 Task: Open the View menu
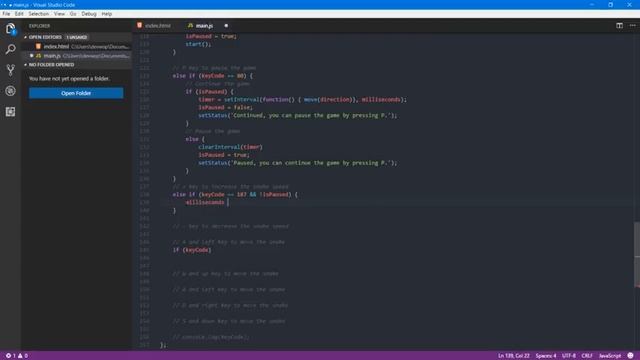click(x=59, y=14)
